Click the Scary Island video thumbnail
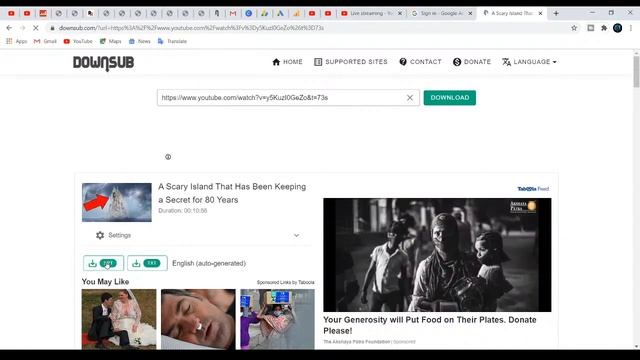The height and width of the screenshot is (360, 640). [117, 202]
